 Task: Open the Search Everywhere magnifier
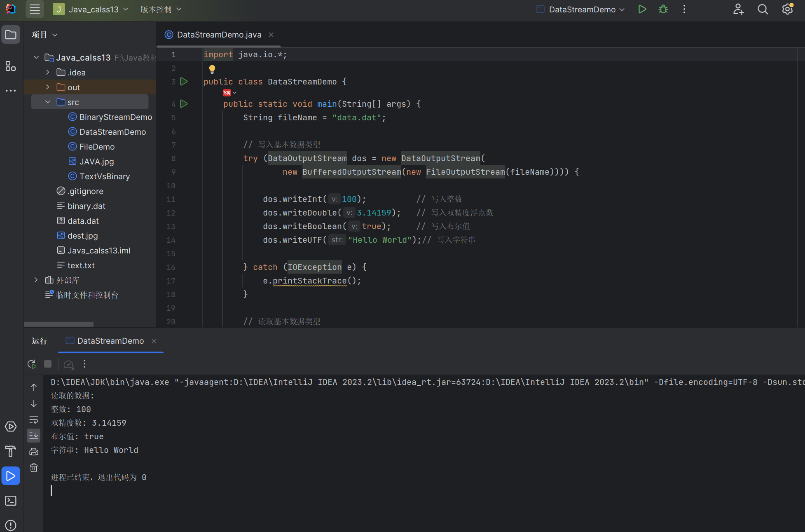point(763,9)
